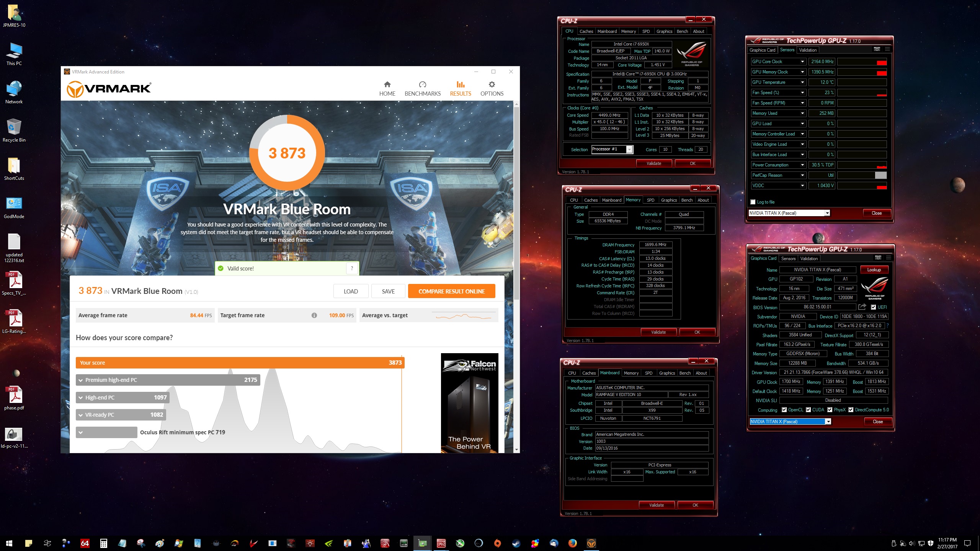980x551 pixels.
Task: Click the Valid score help question mark
Action: (x=352, y=268)
